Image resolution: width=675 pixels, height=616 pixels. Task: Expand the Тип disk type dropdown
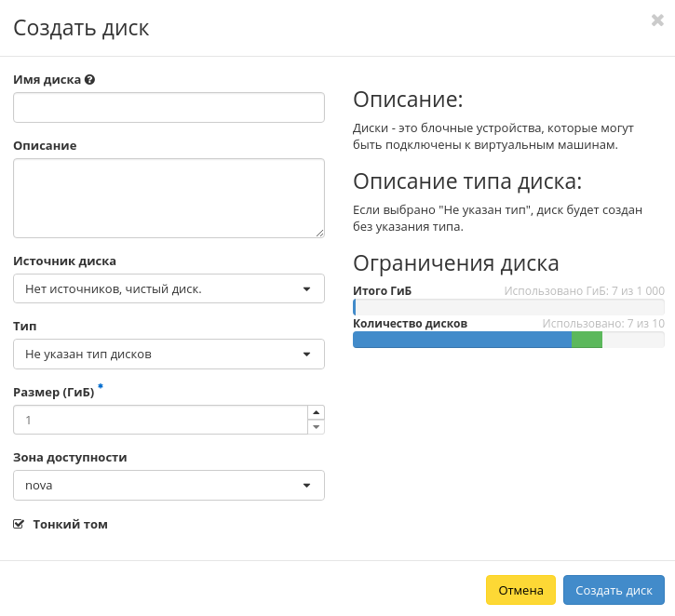click(x=169, y=354)
